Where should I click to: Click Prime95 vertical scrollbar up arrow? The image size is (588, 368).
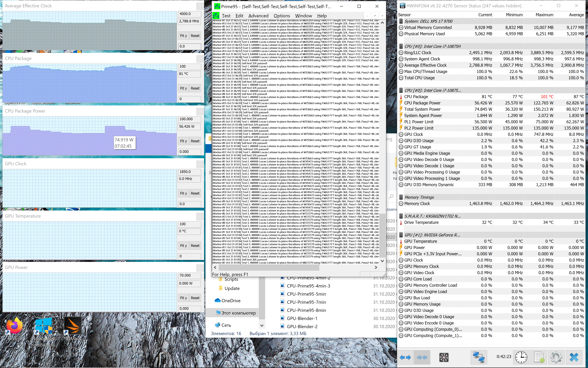click(382, 23)
